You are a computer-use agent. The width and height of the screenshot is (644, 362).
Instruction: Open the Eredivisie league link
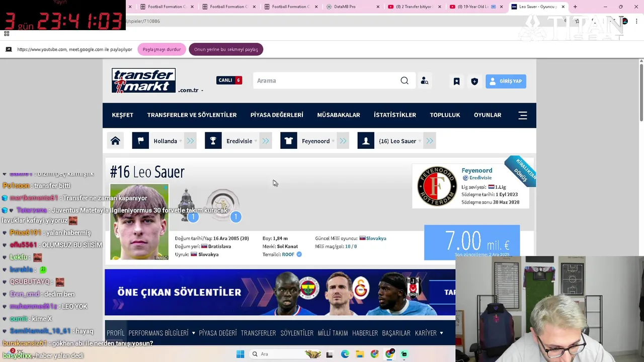coord(480,178)
